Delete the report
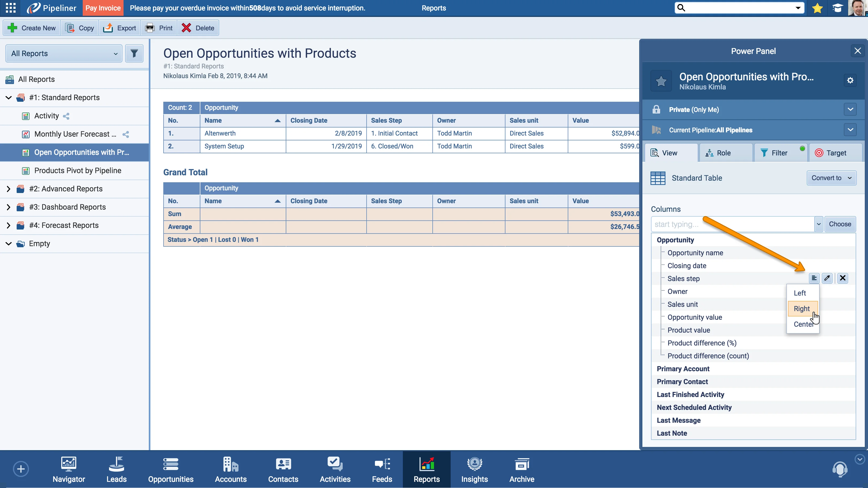 pyautogui.click(x=198, y=28)
